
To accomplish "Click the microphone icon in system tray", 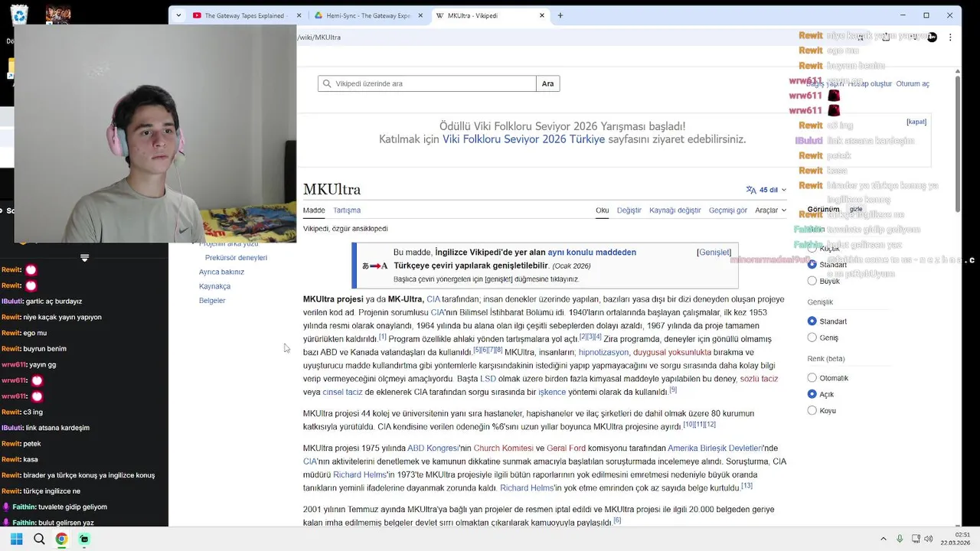I will pyautogui.click(x=900, y=539).
